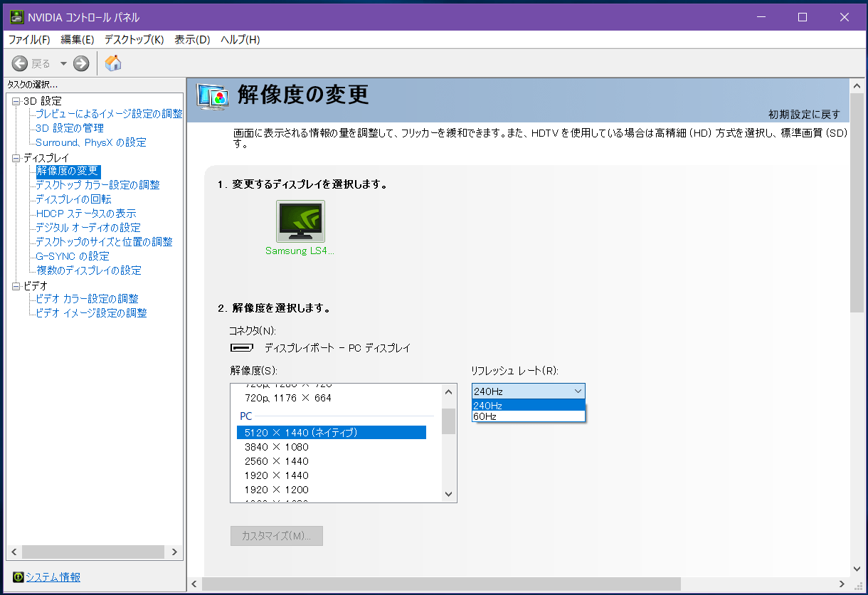
Task: Open the ファイル(F) menu
Action: (x=29, y=40)
